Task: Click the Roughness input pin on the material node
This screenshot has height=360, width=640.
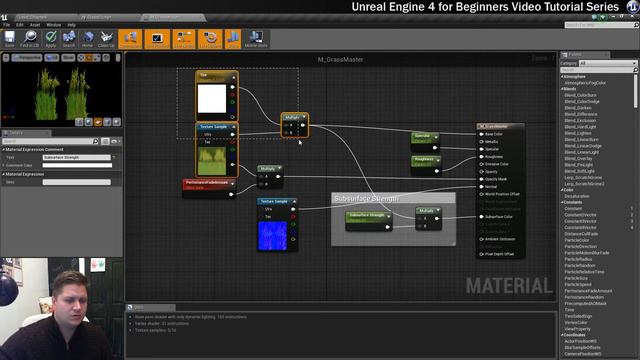Action: click(482, 157)
